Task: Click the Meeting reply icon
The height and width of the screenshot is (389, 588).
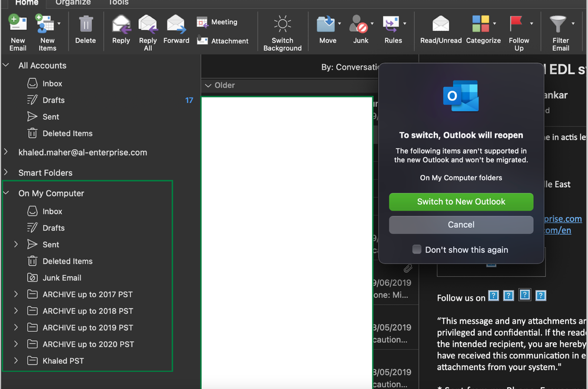Action: pyautogui.click(x=202, y=22)
